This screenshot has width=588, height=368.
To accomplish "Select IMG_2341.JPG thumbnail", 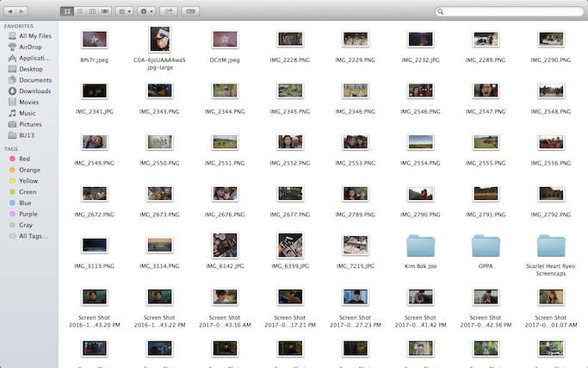I will point(95,90).
